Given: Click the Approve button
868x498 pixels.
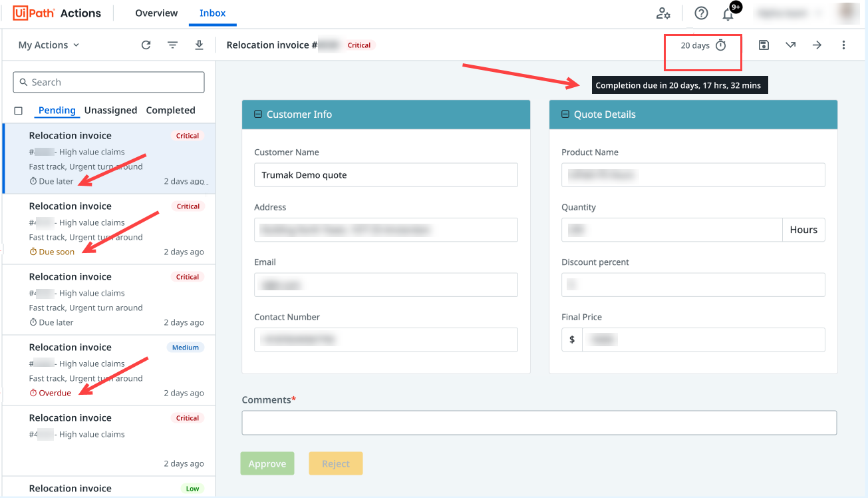Looking at the screenshot, I should click(267, 464).
